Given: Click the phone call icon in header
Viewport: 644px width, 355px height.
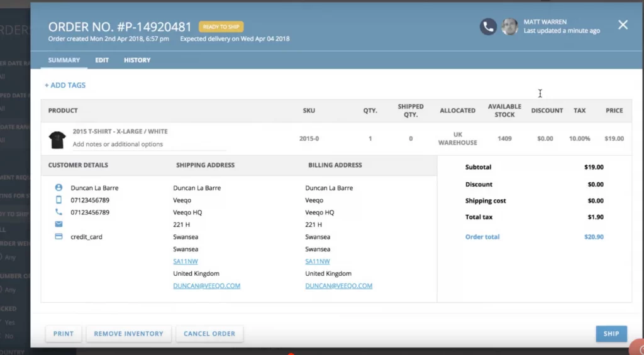Looking at the screenshot, I should pyautogui.click(x=488, y=26).
